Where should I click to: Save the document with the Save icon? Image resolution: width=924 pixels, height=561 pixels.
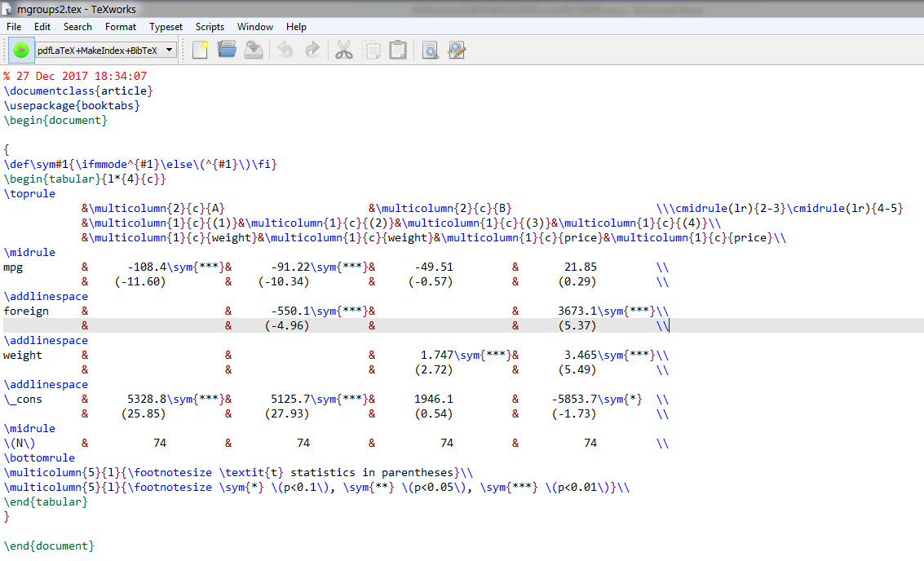(254, 50)
